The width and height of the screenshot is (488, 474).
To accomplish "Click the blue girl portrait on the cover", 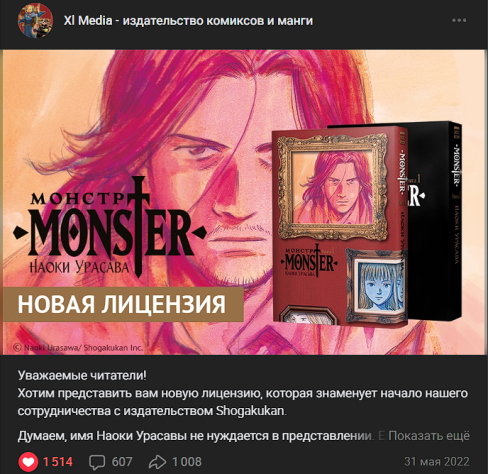I will 377,285.
